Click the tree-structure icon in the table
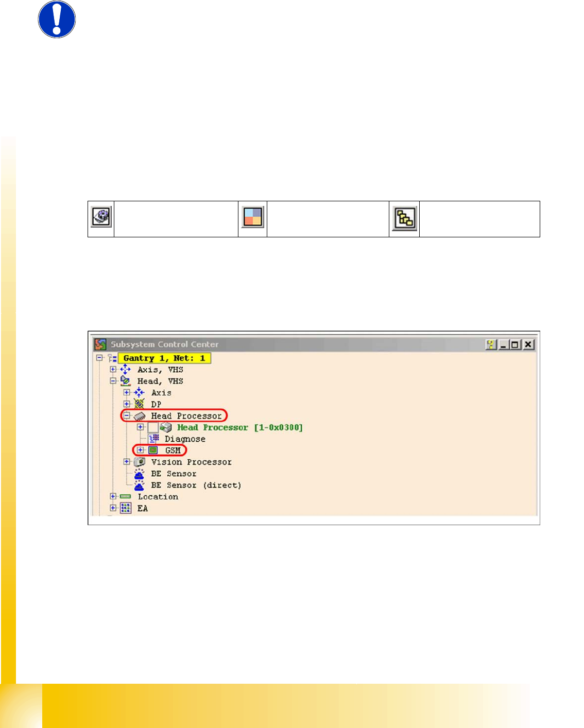584x728 pixels. [x=405, y=218]
